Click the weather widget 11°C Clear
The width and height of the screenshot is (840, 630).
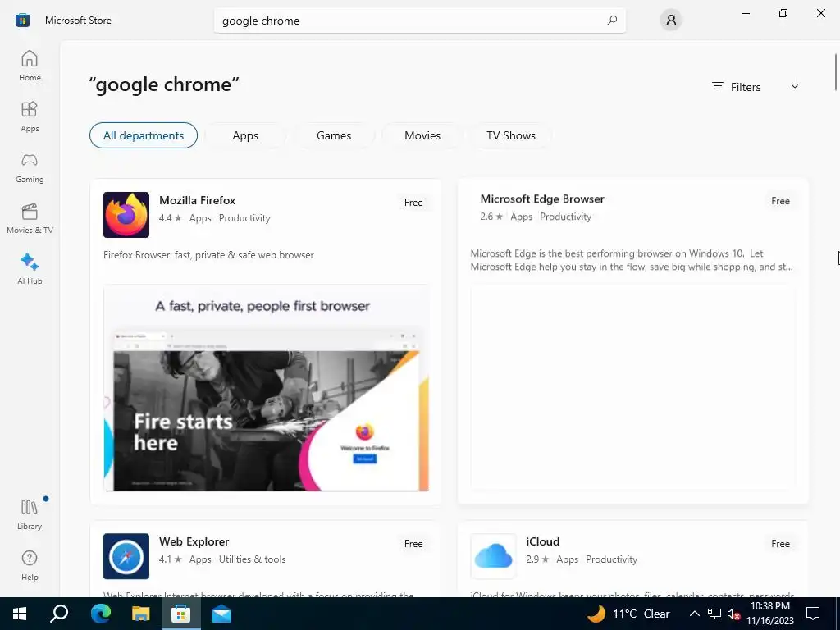tap(629, 614)
